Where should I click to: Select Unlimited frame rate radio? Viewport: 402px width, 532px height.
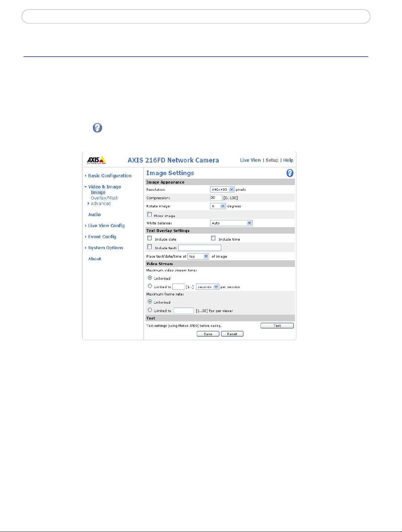tap(150, 302)
